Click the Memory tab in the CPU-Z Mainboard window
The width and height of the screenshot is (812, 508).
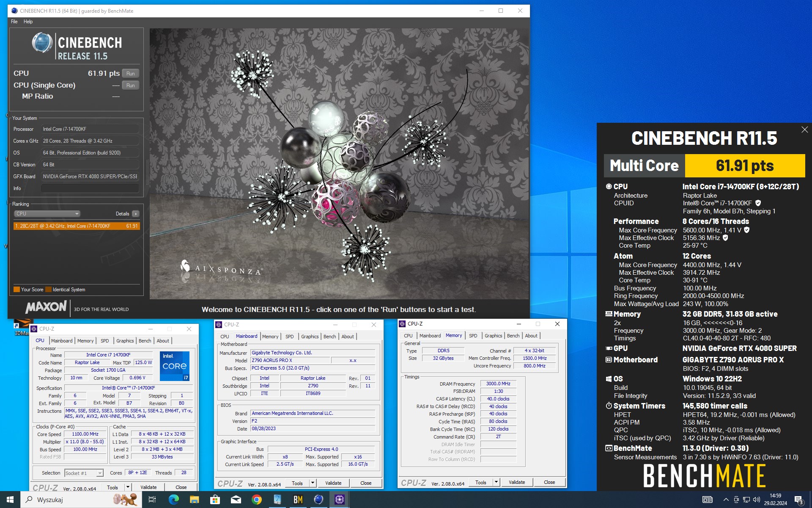[x=270, y=337]
